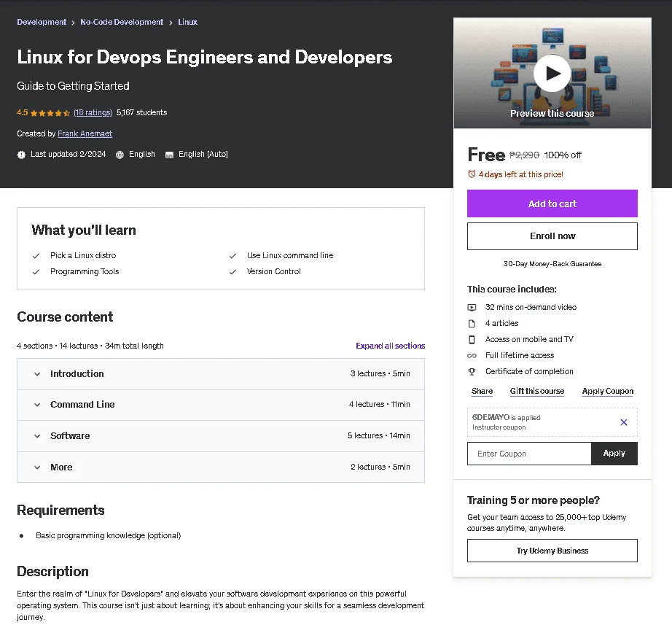
Task: Expand the More section
Action: [x=221, y=467]
